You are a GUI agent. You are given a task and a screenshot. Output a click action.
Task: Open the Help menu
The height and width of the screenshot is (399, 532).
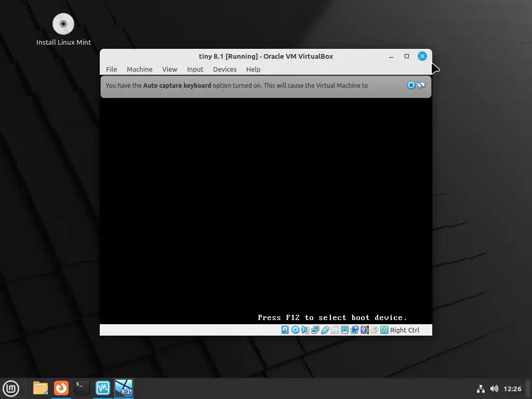[x=253, y=69]
